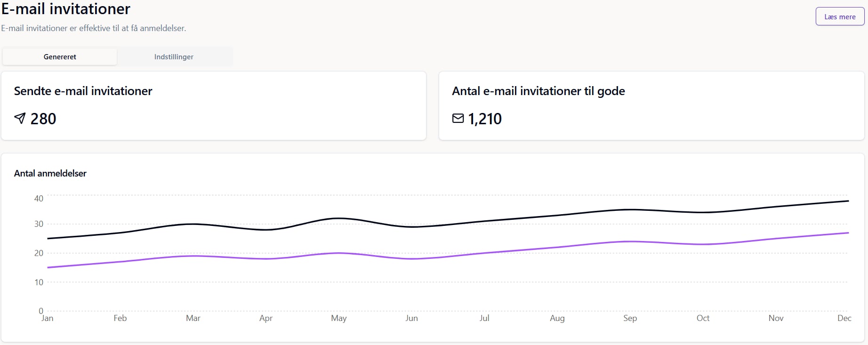Switch to the Indstillinger tab
The image size is (868, 345).
(x=174, y=56)
